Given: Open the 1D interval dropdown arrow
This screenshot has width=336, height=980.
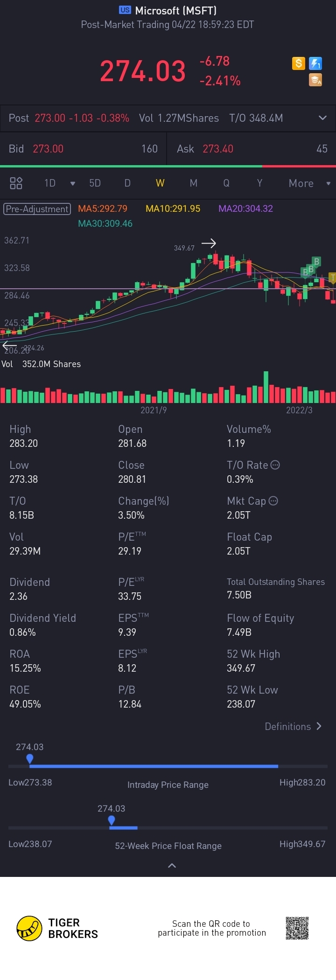Looking at the screenshot, I should point(72,183).
